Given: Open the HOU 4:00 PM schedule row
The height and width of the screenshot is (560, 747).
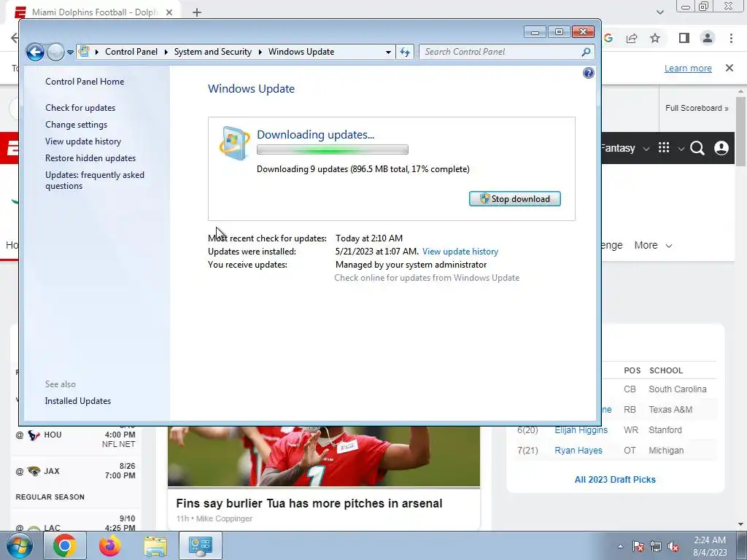Looking at the screenshot, I should (x=76, y=437).
